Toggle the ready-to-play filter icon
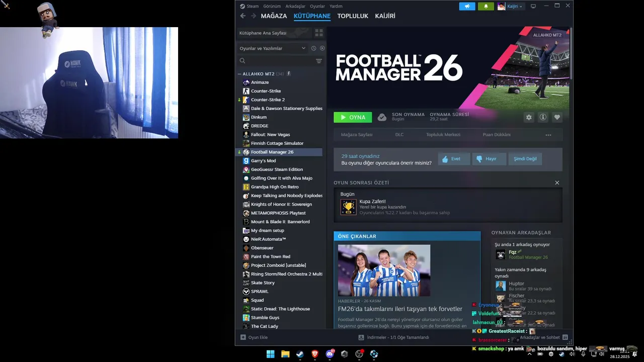Screen dimensions: 644x362 [x=322, y=48]
